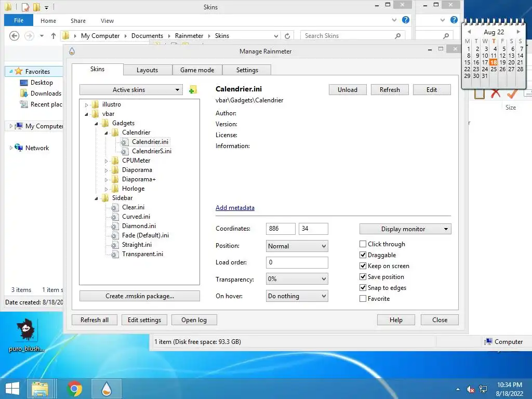This screenshot has width=532, height=399.
Task: Open File Explorer from the taskbar
Action: point(39,389)
